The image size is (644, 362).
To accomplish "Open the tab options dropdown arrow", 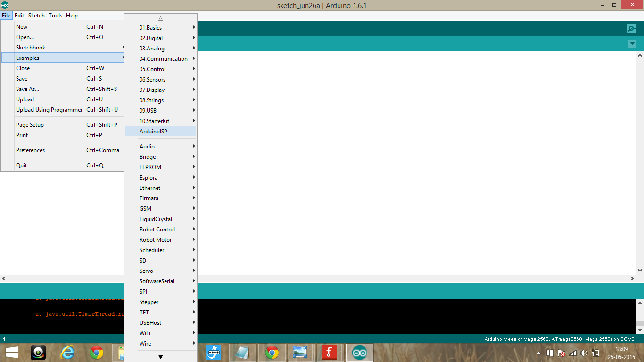I will click(632, 44).
